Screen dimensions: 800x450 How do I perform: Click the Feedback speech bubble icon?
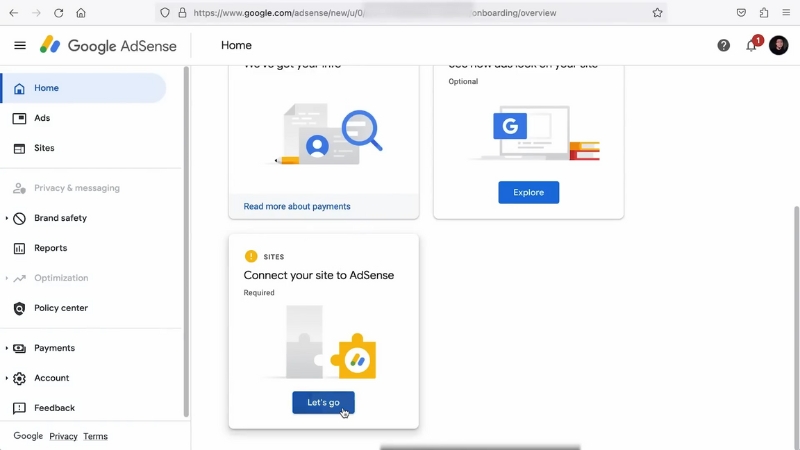19,408
